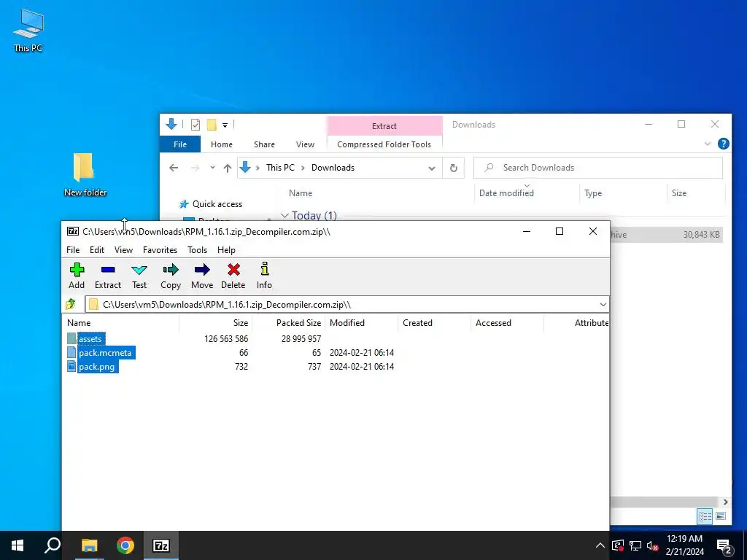This screenshot has width=747, height=560.
Task: Run Test on the archive in 7-Zip
Action: pyautogui.click(x=139, y=276)
